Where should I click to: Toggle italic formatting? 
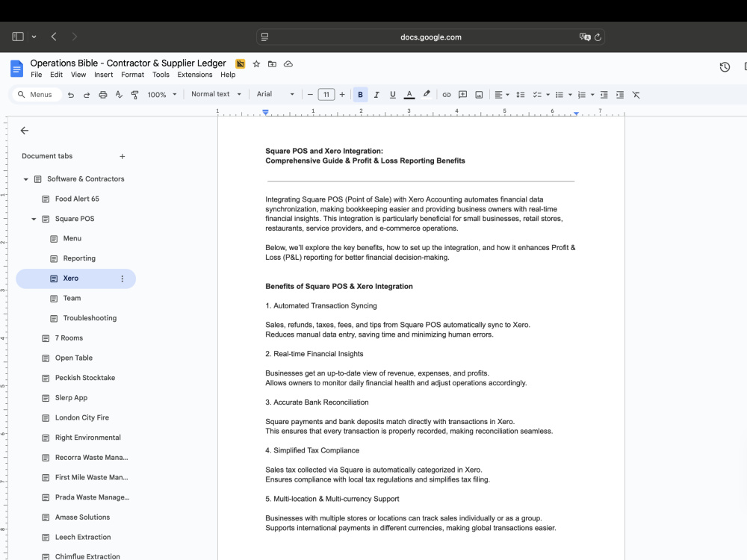(x=376, y=95)
